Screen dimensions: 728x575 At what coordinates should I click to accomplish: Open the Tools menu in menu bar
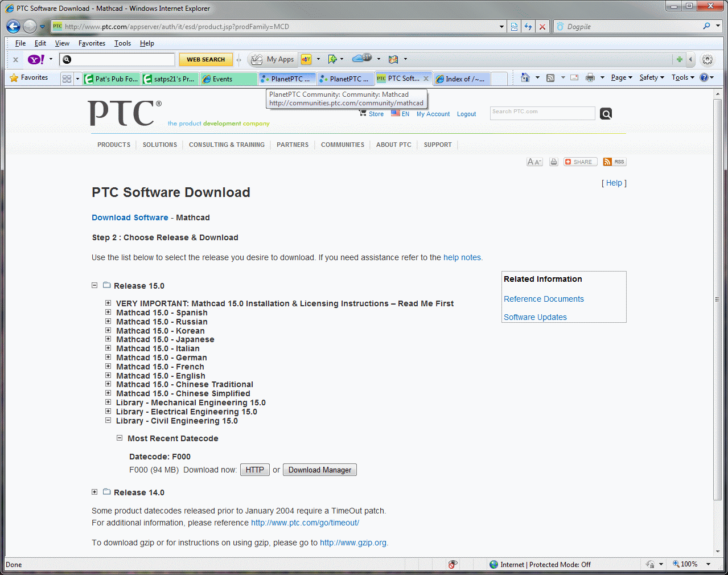122,43
